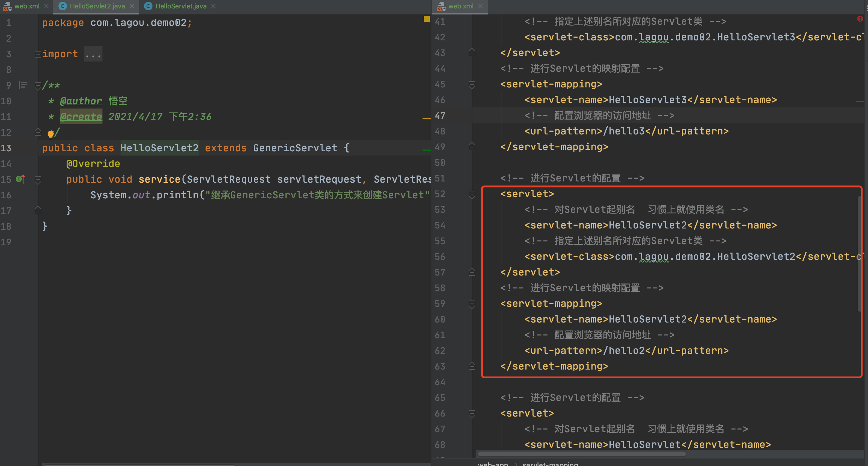Click the Java class icon on HelloServlet.java tab

coord(148,6)
